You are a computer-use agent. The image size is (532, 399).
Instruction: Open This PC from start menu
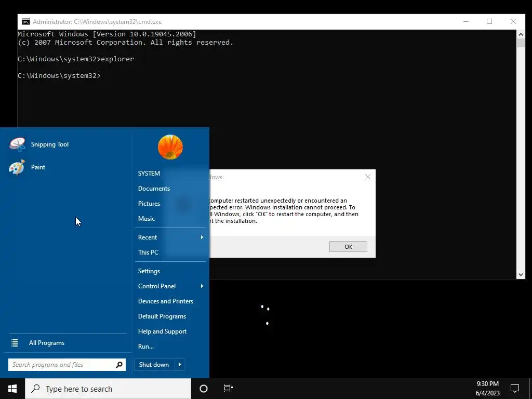(x=148, y=252)
